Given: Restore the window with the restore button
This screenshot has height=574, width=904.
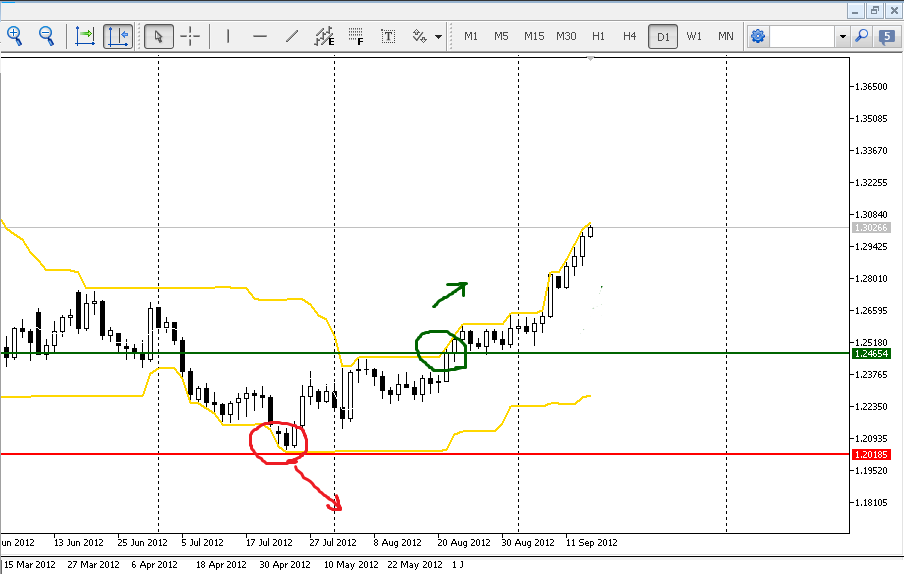Looking at the screenshot, I should tap(875, 10).
